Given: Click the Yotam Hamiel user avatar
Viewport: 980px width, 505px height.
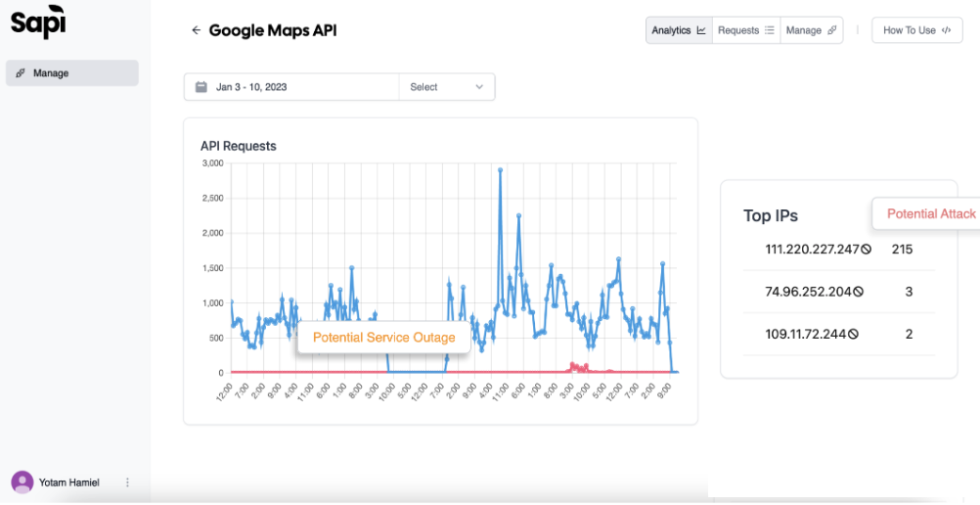Looking at the screenshot, I should pyautogui.click(x=22, y=482).
